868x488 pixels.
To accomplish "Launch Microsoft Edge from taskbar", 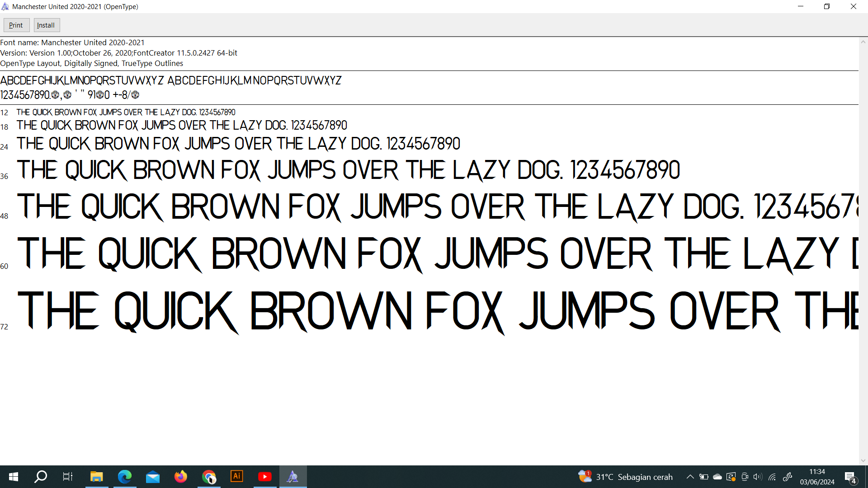I will [x=124, y=477].
